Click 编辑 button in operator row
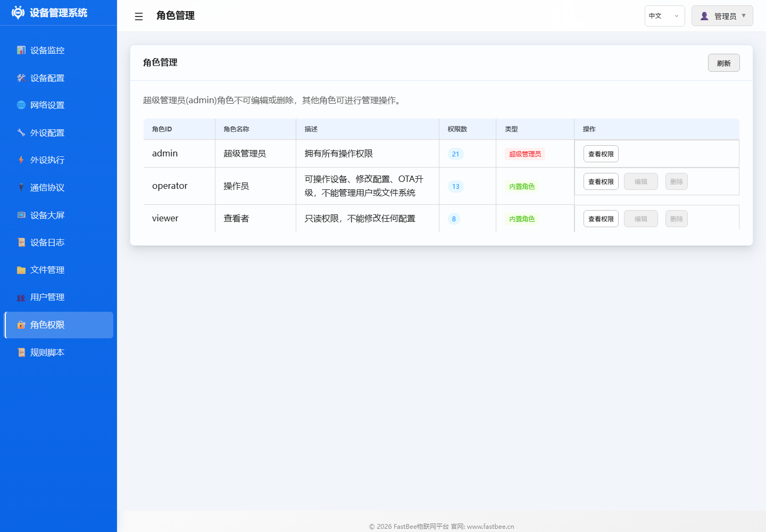This screenshot has width=766, height=532. click(640, 181)
